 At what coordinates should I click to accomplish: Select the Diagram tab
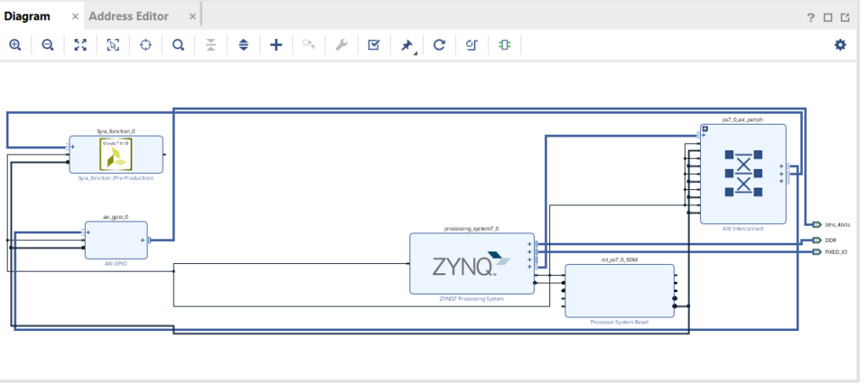pos(27,16)
